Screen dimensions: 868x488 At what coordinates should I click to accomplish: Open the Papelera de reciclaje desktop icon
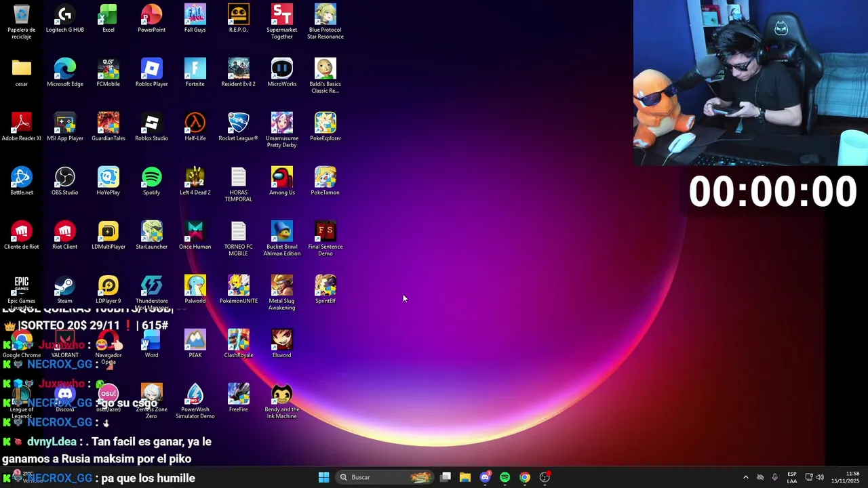click(22, 22)
